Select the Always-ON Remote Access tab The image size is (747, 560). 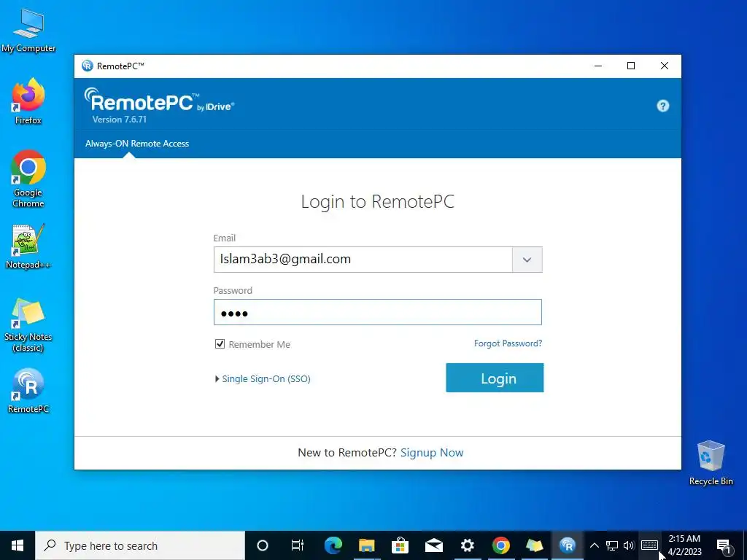(x=137, y=144)
